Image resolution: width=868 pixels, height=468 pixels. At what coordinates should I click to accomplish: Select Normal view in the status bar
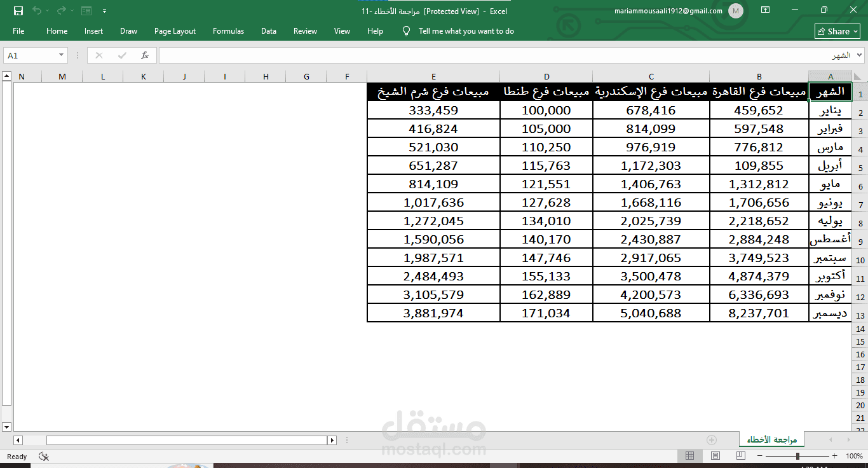tap(690, 455)
